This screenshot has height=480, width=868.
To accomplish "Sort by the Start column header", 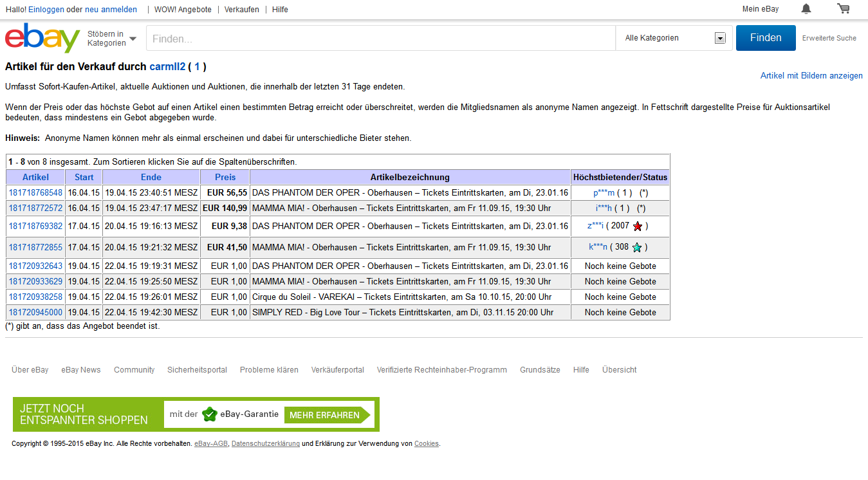I will (x=84, y=177).
